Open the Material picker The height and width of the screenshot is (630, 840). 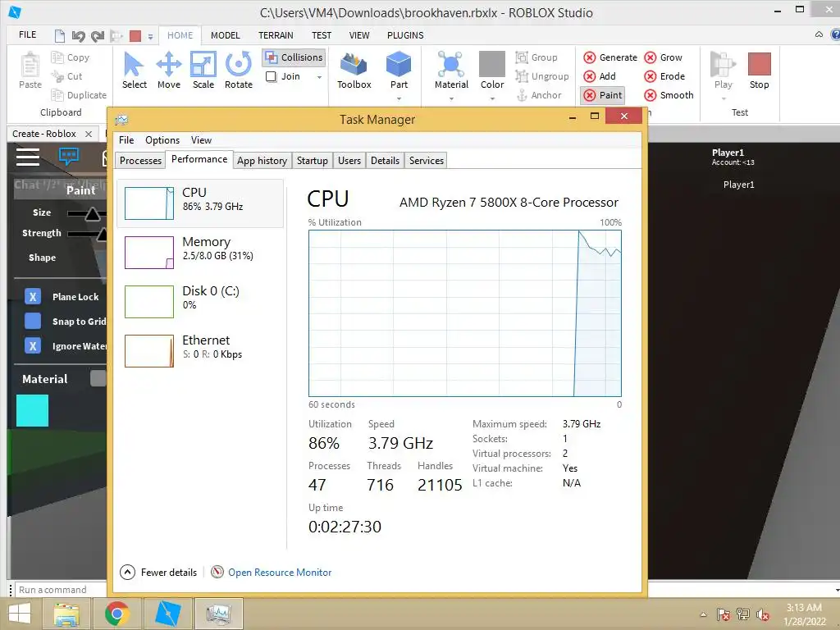[451, 71]
